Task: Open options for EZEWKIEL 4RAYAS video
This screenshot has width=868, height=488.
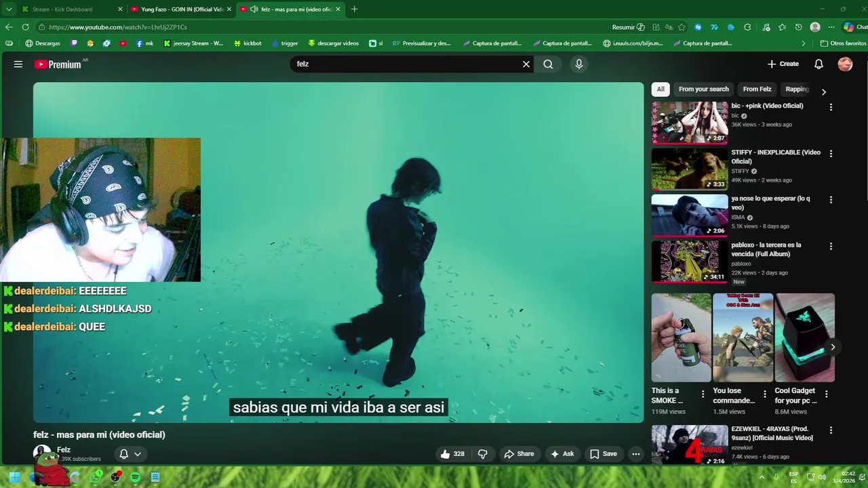Action: click(x=831, y=430)
